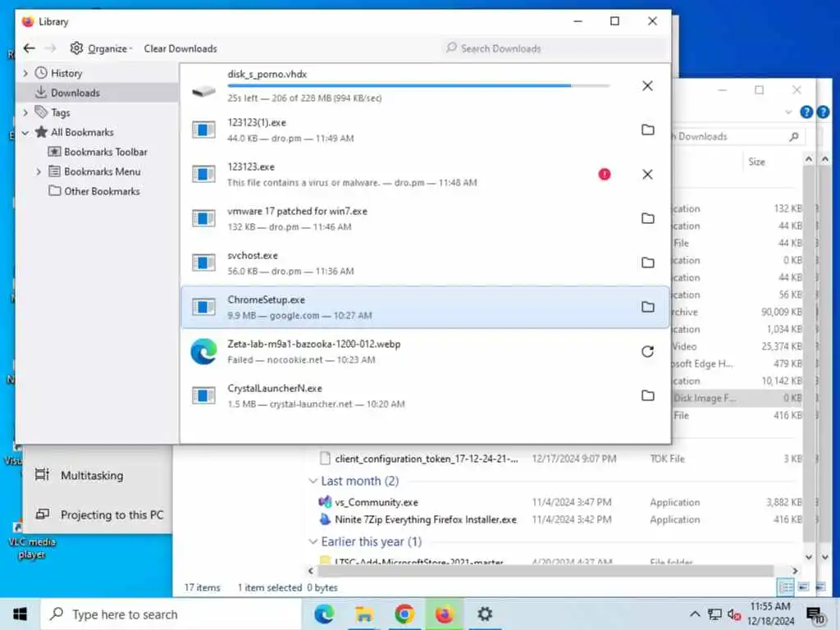Open the Windows Start menu
This screenshot has height=630, width=840.
click(x=20, y=614)
